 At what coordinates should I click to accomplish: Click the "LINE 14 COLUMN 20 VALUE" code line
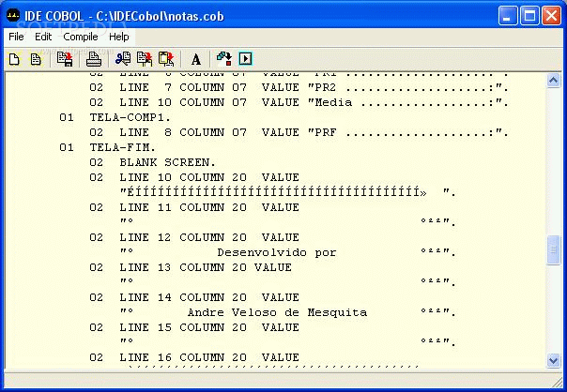194,297
